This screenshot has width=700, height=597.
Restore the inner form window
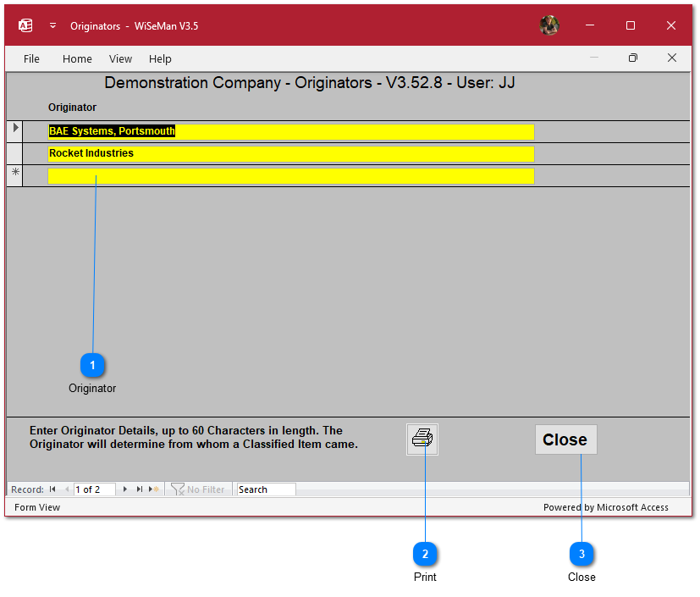[x=632, y=58]
